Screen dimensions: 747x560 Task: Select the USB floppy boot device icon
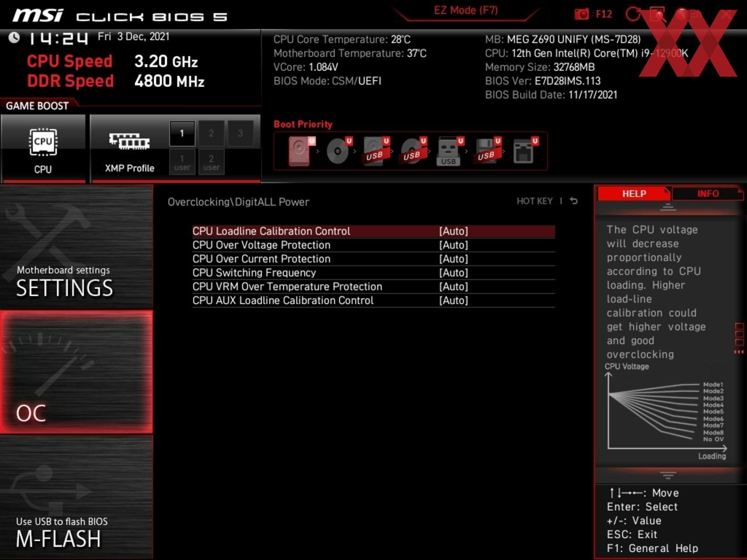[487, 151]
